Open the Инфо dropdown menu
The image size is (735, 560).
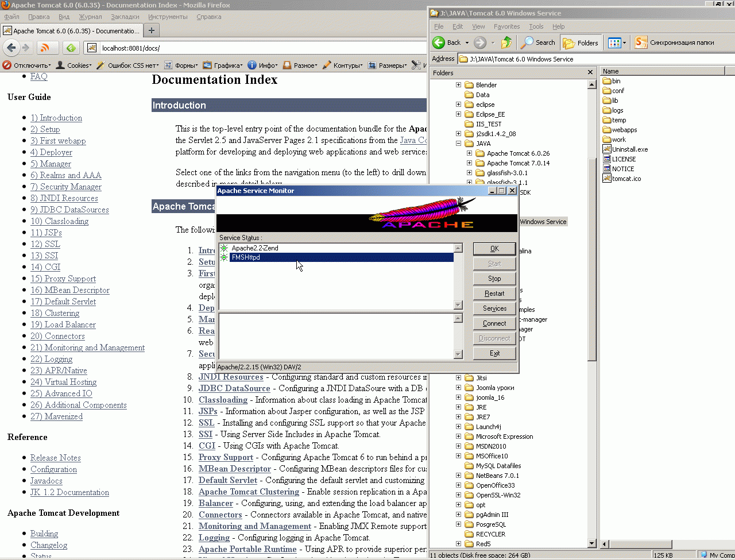coord(262,65)
